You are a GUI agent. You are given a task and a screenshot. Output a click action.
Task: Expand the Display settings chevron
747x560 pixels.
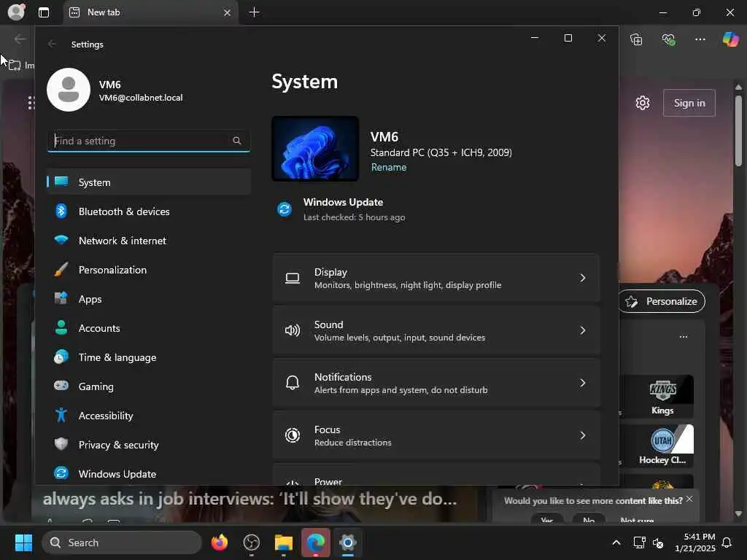pyautogui.click(x=582, y=278)
